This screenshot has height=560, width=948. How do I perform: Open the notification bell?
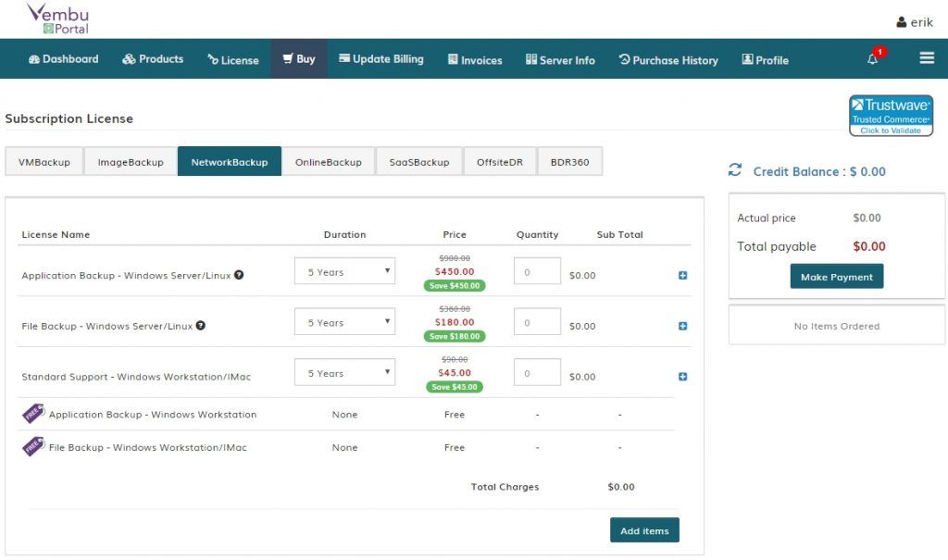[x=872, y=58]
